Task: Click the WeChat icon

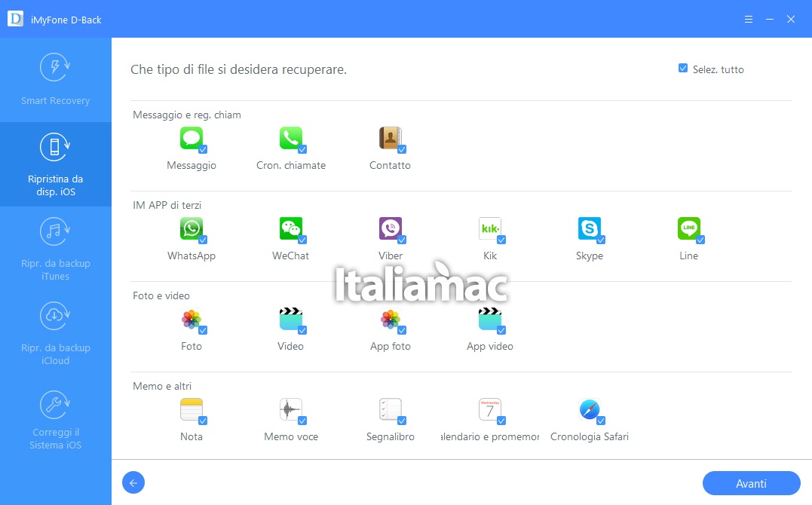Action: pos(290,228)
